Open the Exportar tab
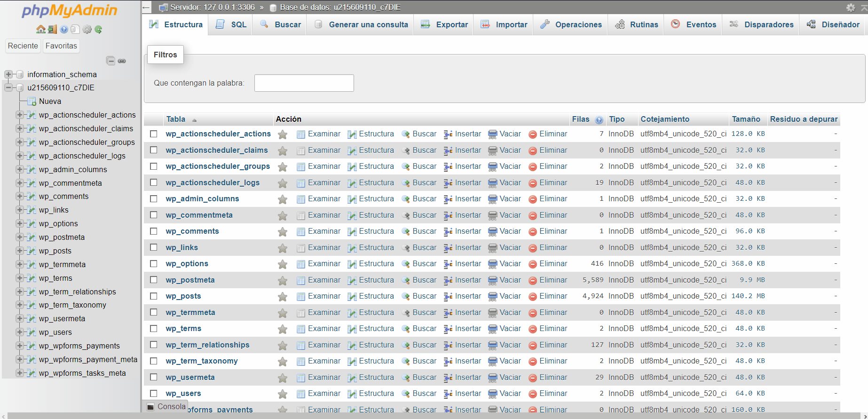 [x=445, y=24]
